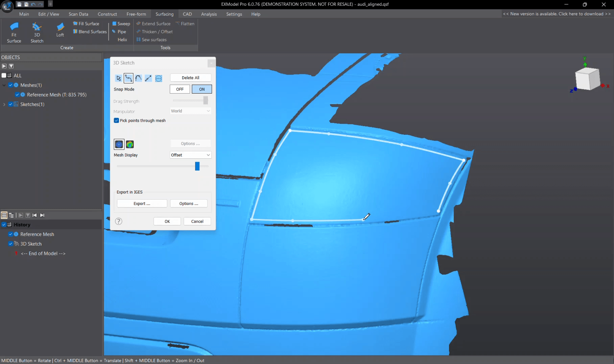The image size is (614, 364).
Task: Turn Snap Mode OFF
Action: click(180, 89)
